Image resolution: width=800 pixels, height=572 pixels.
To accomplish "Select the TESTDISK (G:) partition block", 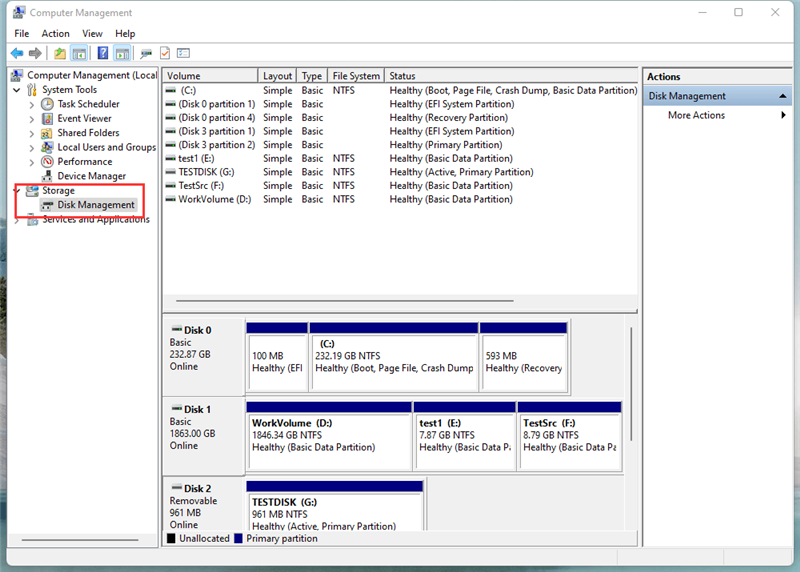I will (335, 506).
